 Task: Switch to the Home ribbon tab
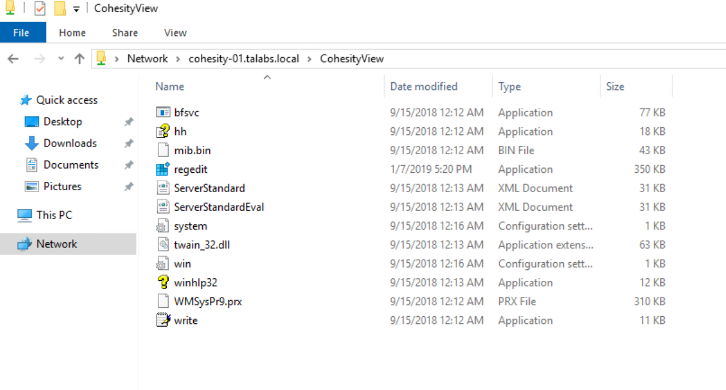[x=72, y=33]
